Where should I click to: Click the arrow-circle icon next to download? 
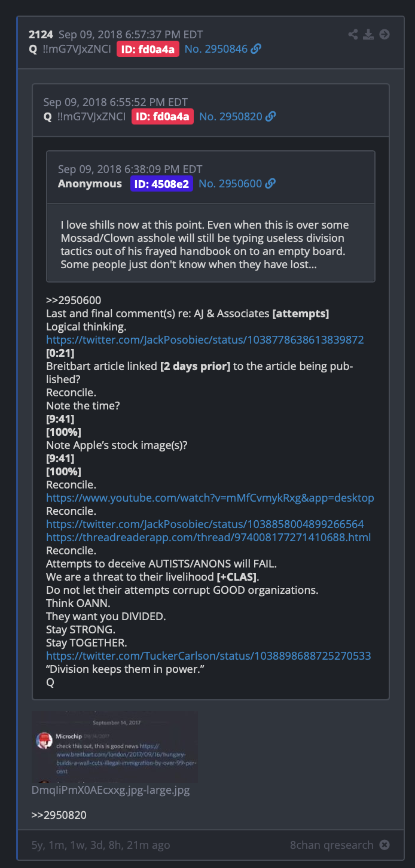click(385, 34)
